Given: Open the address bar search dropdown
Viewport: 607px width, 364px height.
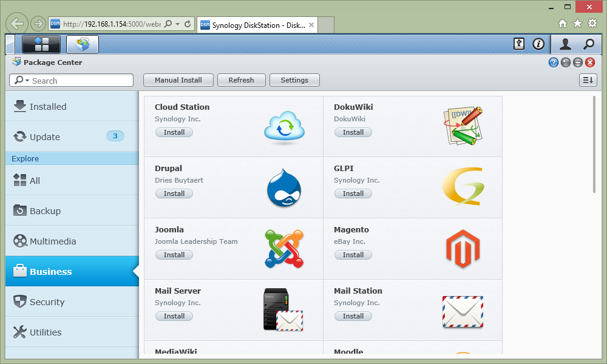Looking at the screenshot, I should 177,24.
